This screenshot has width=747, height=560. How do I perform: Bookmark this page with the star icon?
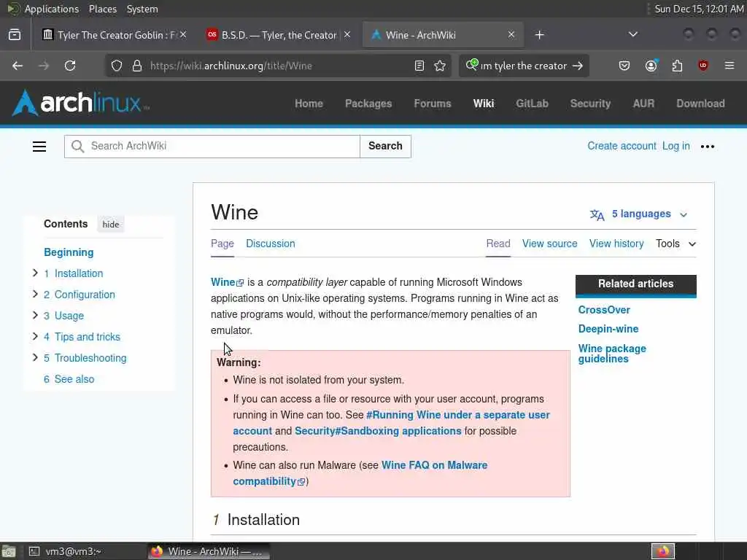440,66
